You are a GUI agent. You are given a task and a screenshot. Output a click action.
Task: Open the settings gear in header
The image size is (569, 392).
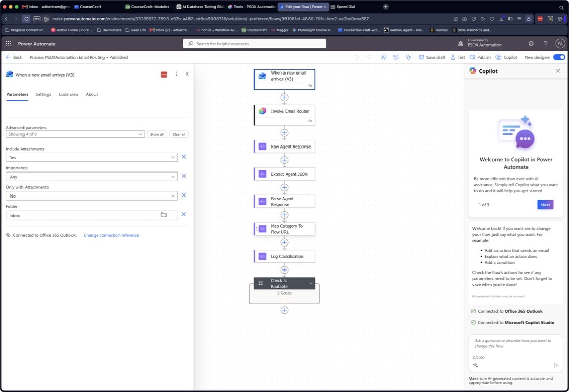[x=531, y=43]
